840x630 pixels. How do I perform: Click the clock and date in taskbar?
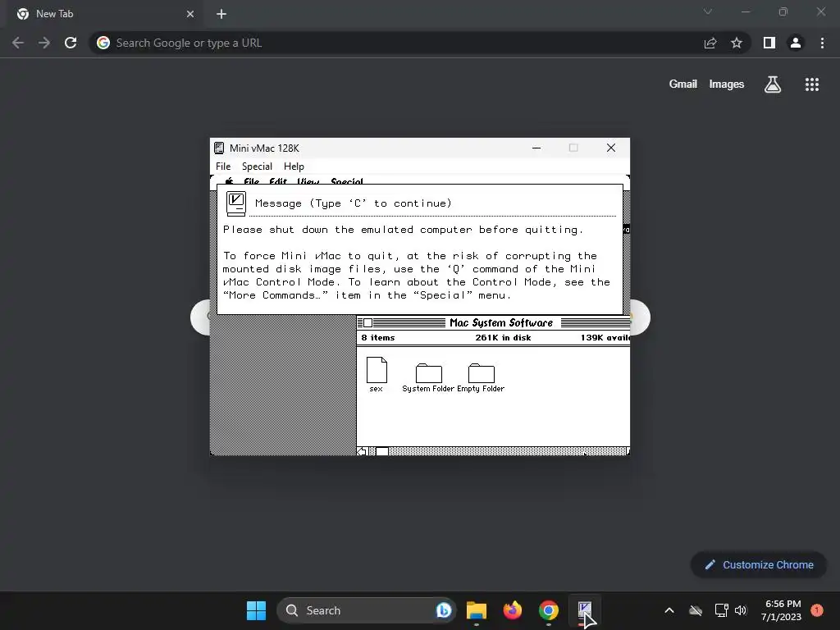781,610
